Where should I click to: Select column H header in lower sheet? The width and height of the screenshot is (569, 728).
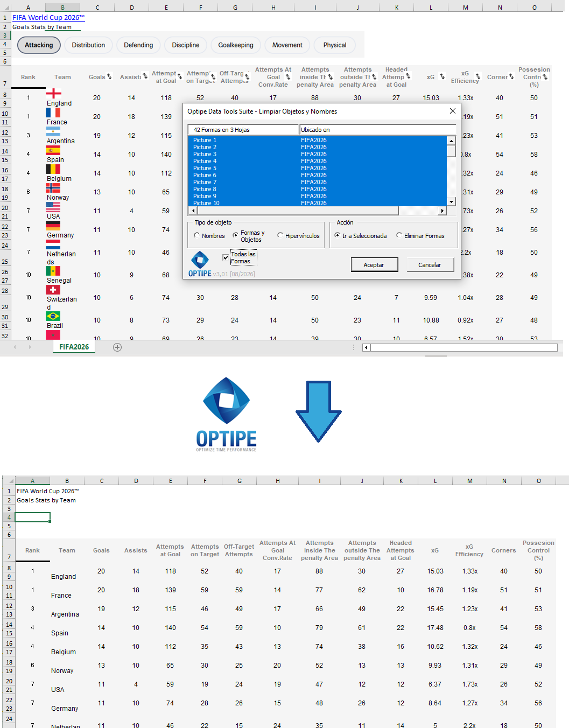pos(278,481)
